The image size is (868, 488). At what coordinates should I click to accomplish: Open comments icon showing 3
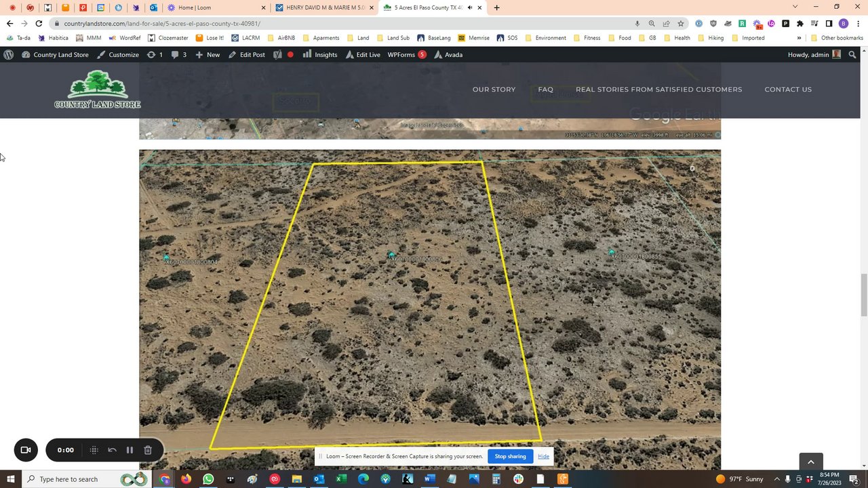click(179, 55)
